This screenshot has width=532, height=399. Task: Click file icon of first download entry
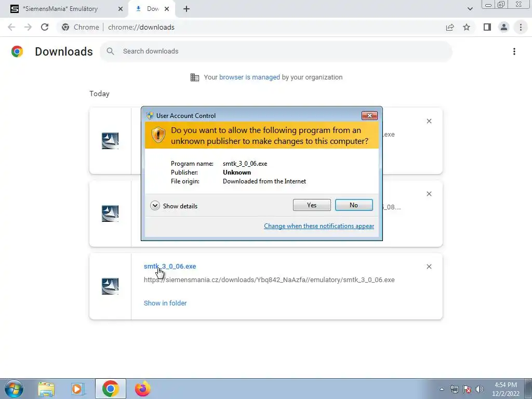tap(110, 140)
